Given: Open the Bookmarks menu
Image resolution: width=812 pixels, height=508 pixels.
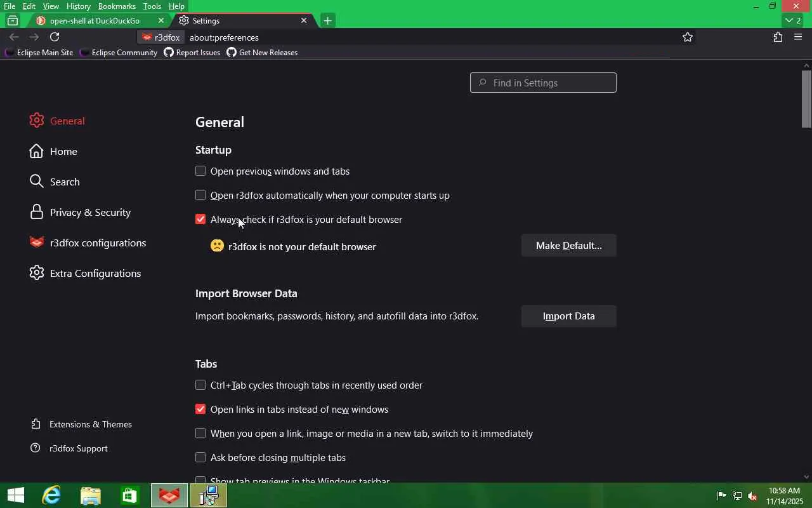Looking at the screenshot, I should click(117, 6).
